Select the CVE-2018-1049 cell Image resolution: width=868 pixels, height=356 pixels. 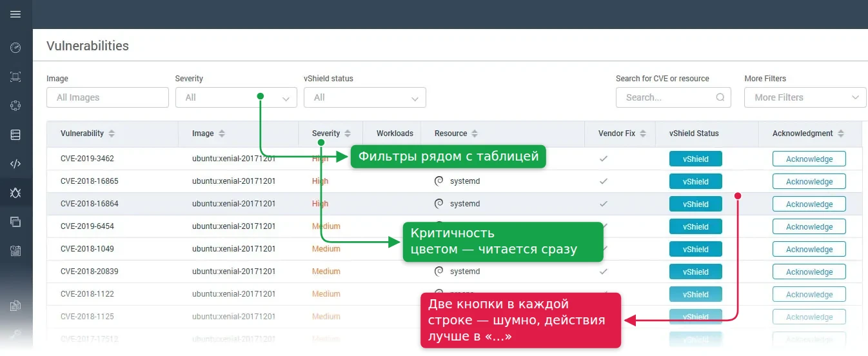(x=87, y=249)
